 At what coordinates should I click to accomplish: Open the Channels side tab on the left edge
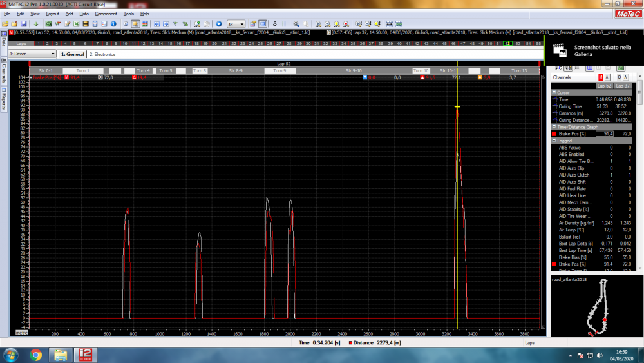(4, 73)
